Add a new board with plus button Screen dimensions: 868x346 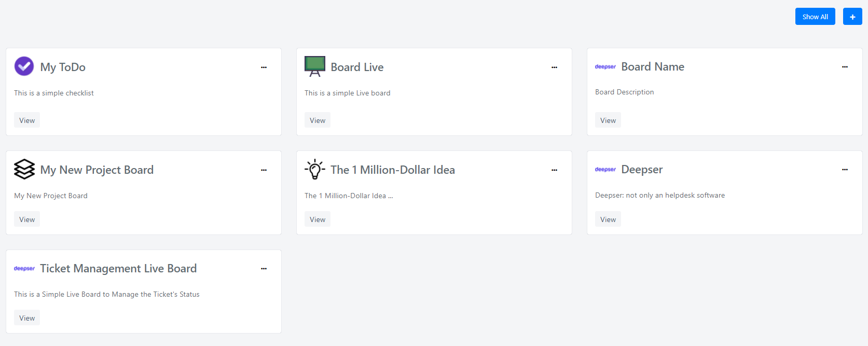pos(852,17)
